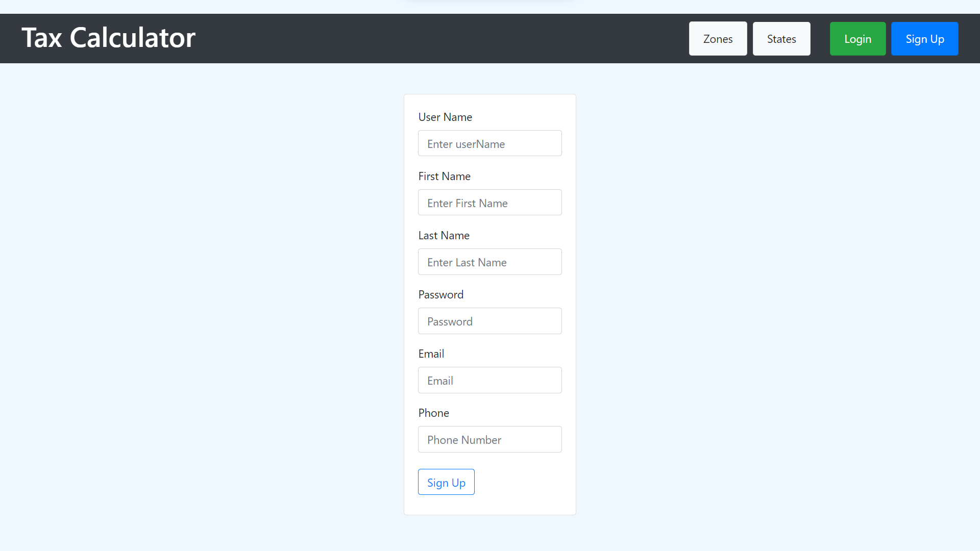The width and height of the screenshot is (980, 551).
Task: Click the States navigation button
Action: point(781,38)
